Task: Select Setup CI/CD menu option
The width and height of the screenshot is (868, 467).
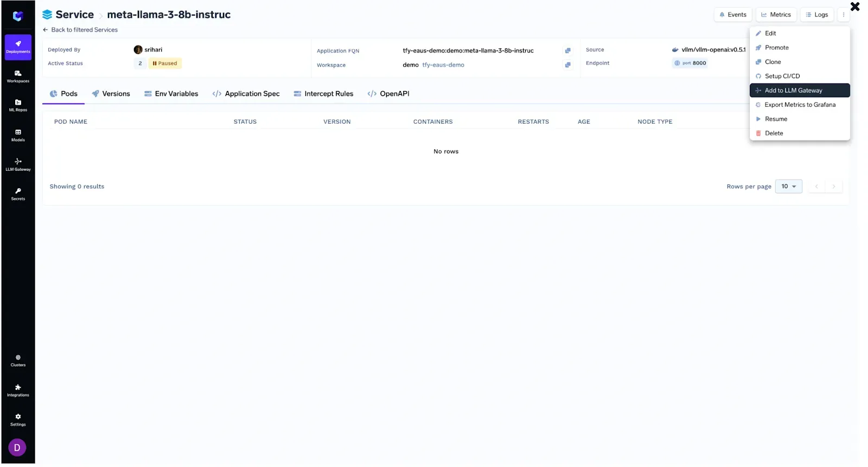Action: 800,76
